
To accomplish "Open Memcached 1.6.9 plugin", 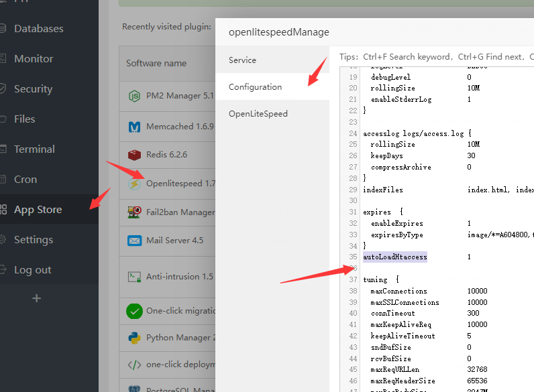I will [x=180, y=127].
